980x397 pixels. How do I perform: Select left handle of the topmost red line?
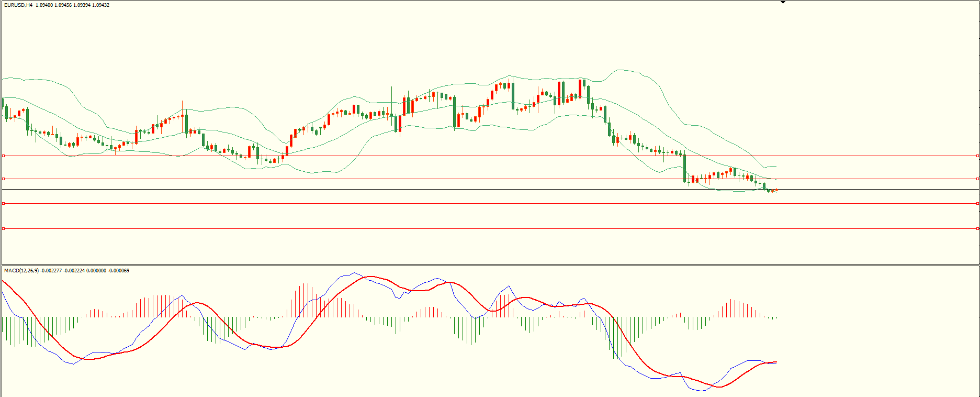4,156
